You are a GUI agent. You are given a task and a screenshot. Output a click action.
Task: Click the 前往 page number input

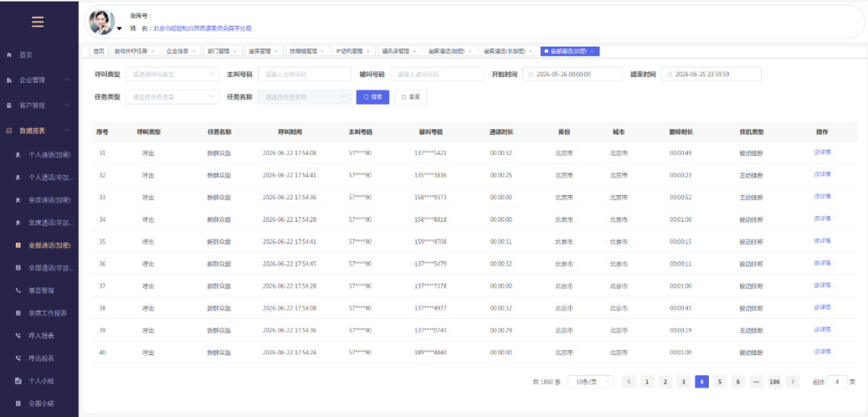pyautogui.click(x=837, y=382)
